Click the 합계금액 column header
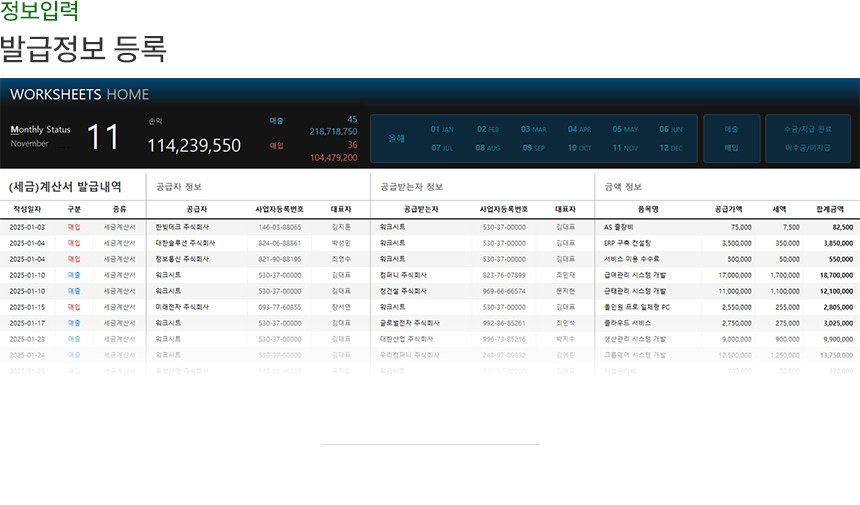Image resolution: width=860 pixels, height=505 pixels. 830,209
